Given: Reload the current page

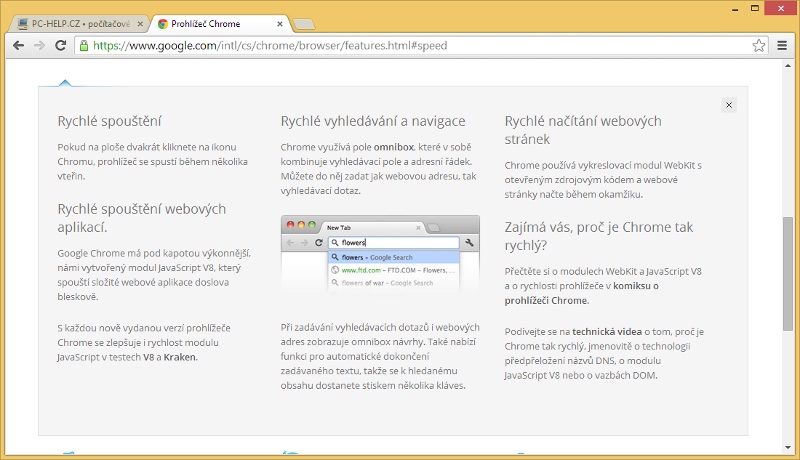Looking at the screenshot, I should [61, 45].
